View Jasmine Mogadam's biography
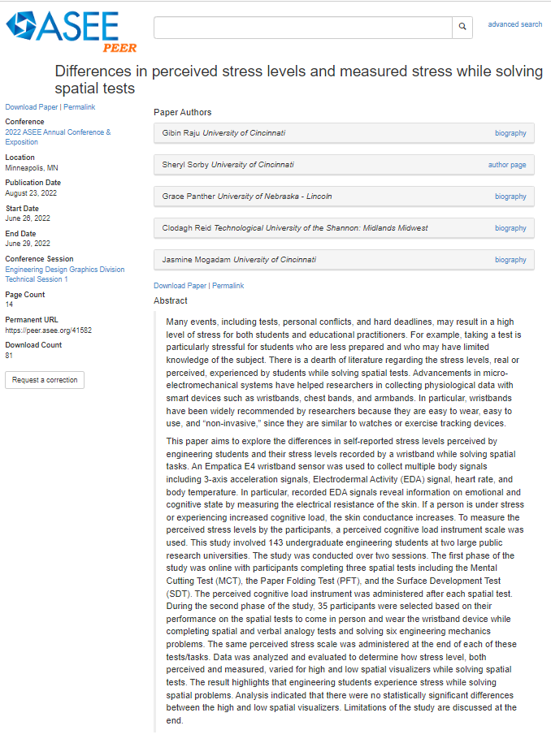This screenshot has height=756, width=551. click(510, 260)
